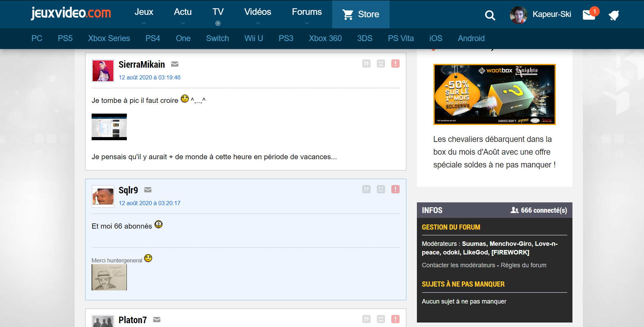Open screenshot thumbnail in SierraMikain's post
644x327 pixels.
tap(109, 127)
